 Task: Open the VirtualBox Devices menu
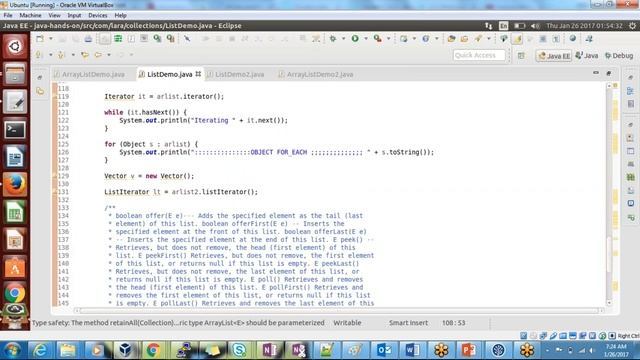pyautogui.click(x=98, y=15)
